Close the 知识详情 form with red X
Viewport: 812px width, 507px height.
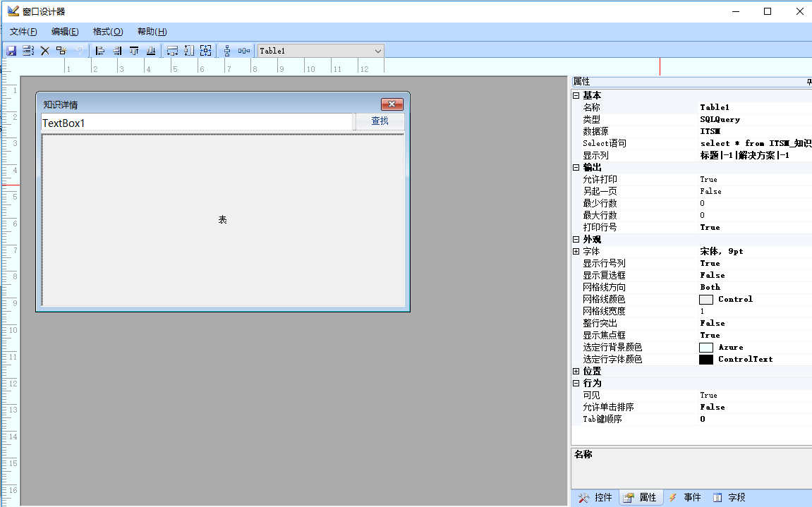pyautogui.click(x=392, y=104)
